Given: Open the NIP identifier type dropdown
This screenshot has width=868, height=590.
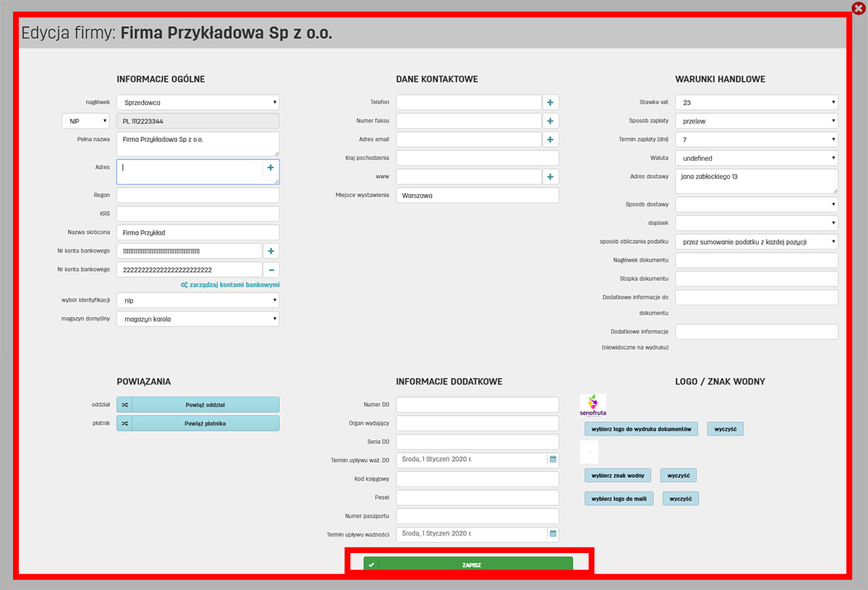Looking at the screenshot, I should (x=85, y=122).
